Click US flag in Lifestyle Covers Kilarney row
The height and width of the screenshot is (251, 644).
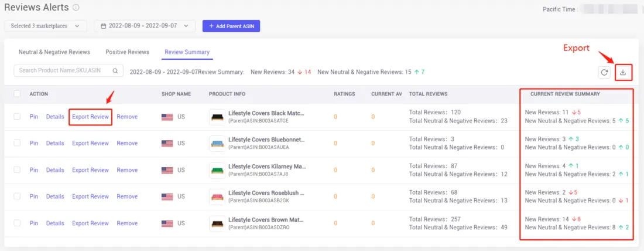pos(167,170)
